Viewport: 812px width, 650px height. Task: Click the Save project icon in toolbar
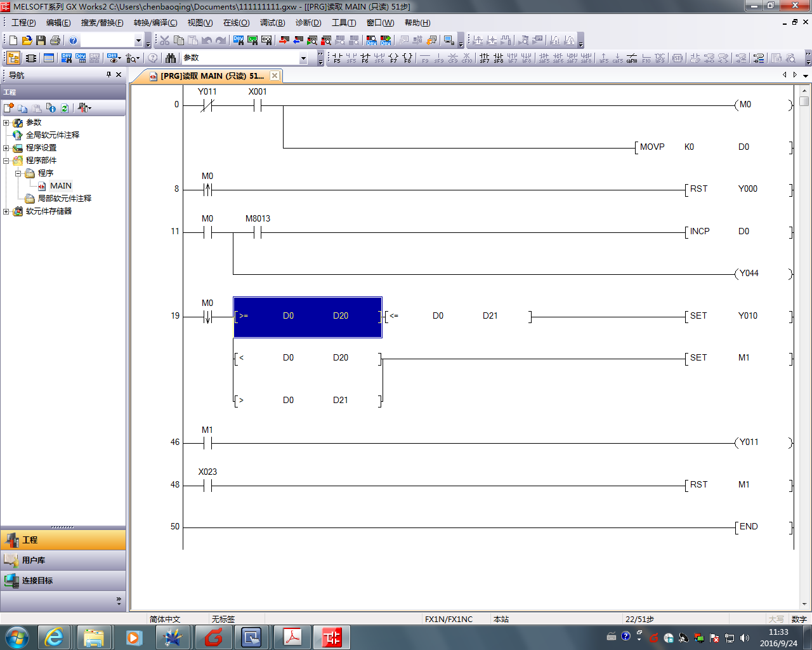(x=41, y=41)
